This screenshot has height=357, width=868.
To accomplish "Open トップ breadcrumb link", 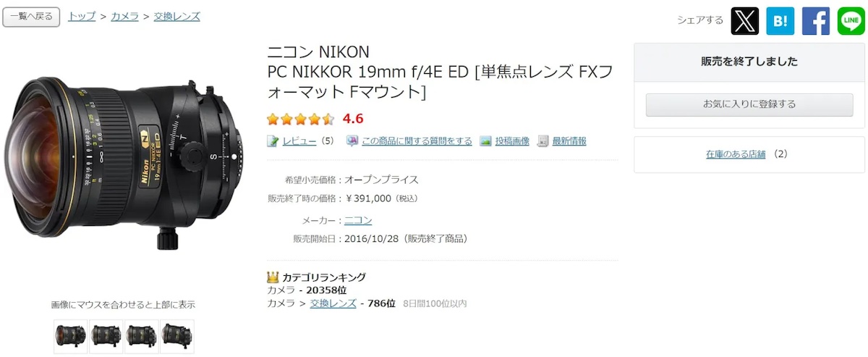I will click(82, 16).
